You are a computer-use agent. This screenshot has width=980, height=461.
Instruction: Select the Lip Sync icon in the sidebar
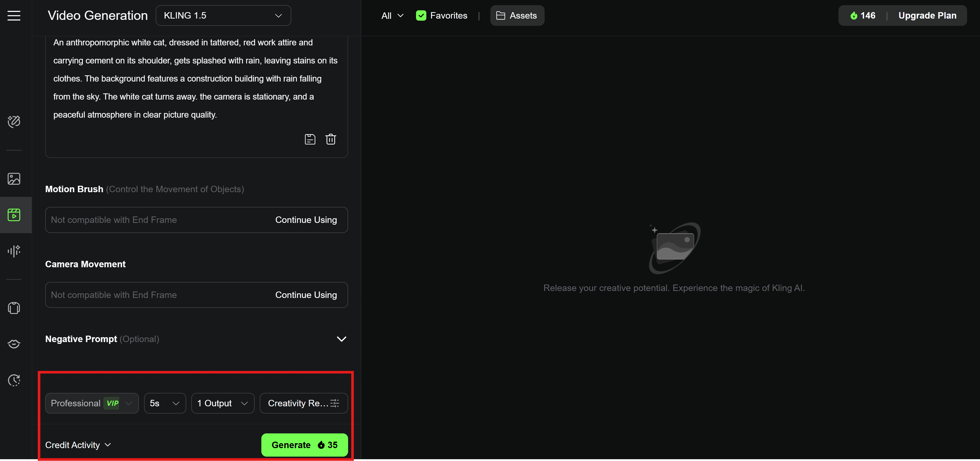(x=14, y=344)
